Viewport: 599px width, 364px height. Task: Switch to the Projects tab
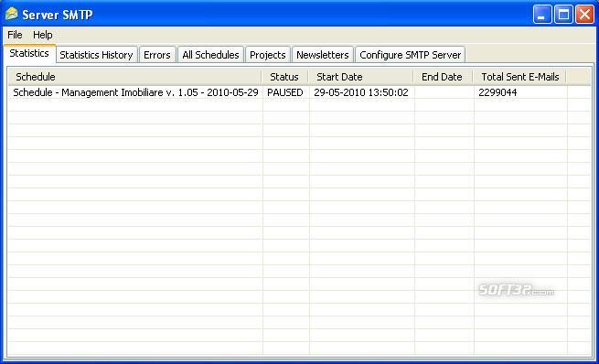tap(268, 55)
